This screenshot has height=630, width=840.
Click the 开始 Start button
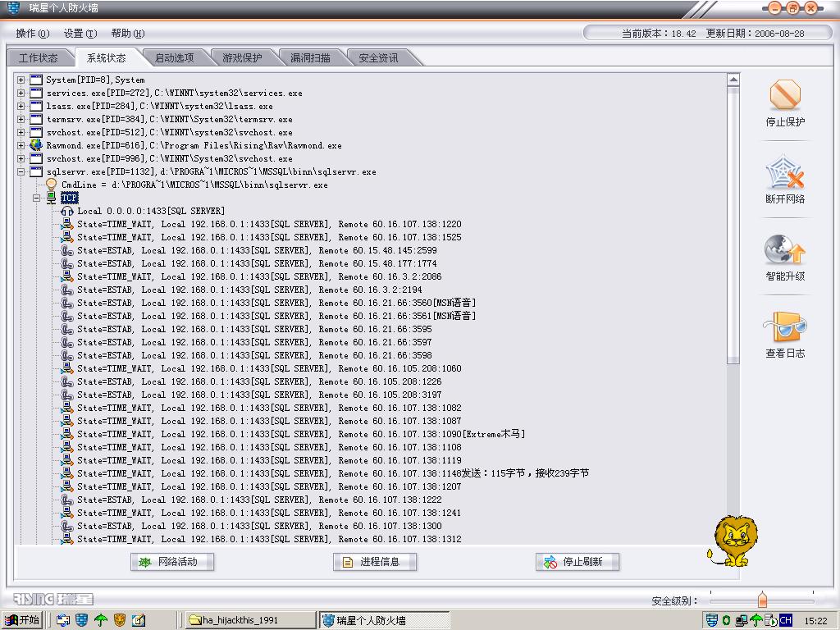pos(22,620)
